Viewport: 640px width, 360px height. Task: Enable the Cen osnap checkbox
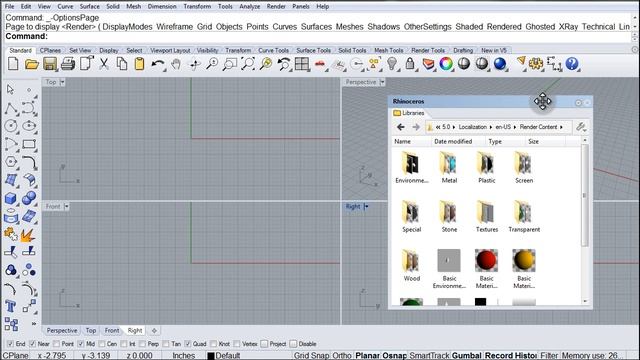tap(102, 344)
